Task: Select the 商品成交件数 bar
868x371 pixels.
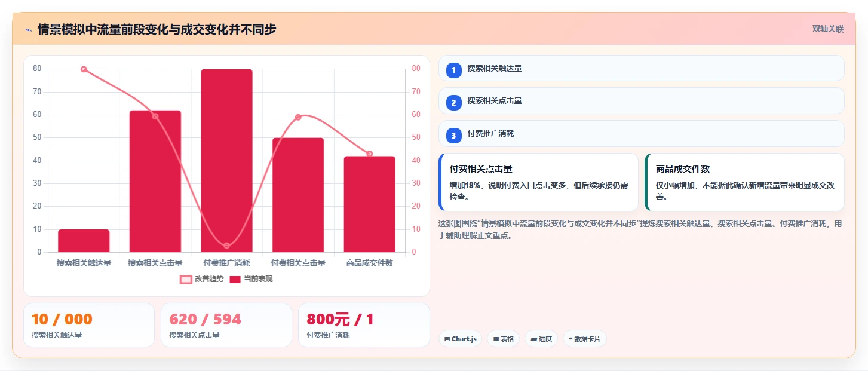Action: point(369,204)
